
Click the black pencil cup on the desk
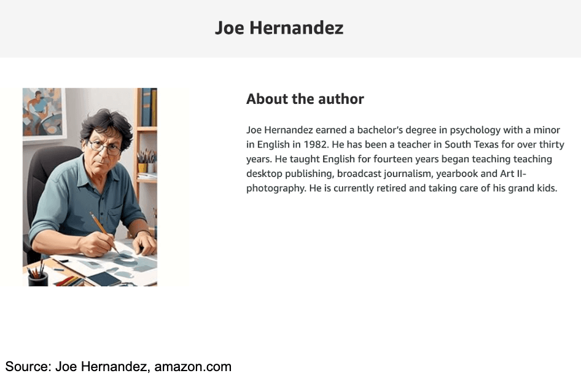click(37, 278)
